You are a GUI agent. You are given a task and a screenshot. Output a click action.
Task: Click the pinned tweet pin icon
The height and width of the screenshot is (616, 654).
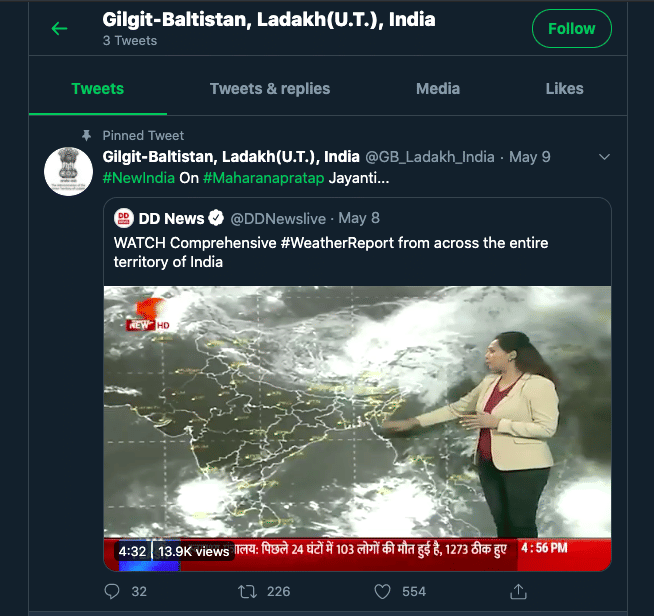point(86,135)
